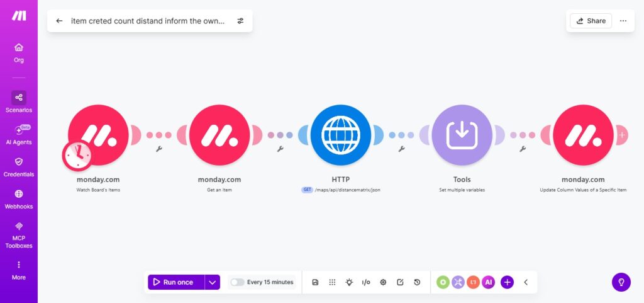Open the scenario options sliders icon
This screenshot has width=644, height=303.
pos(241,21)
